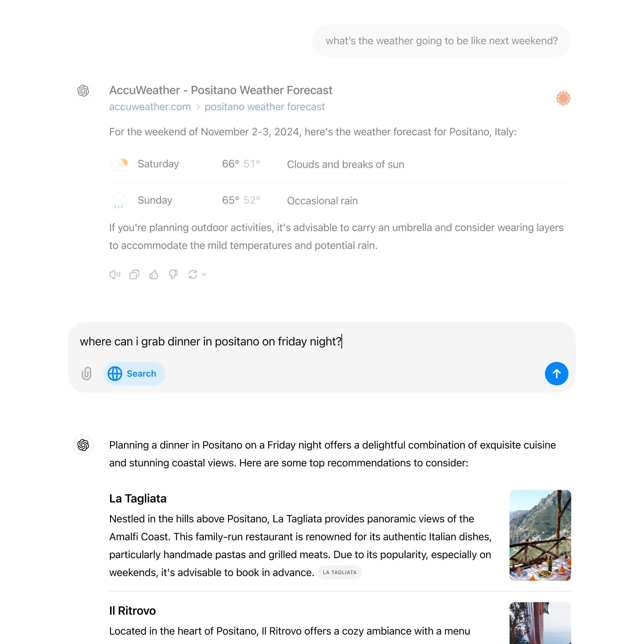This screenshot has height=644, width=644.
Task: Enable search for dinner query
Action: (x=133, y=373)
